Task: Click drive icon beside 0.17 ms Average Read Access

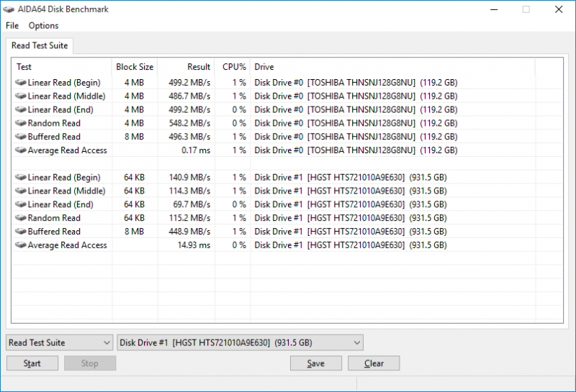Action: point(21,150)
